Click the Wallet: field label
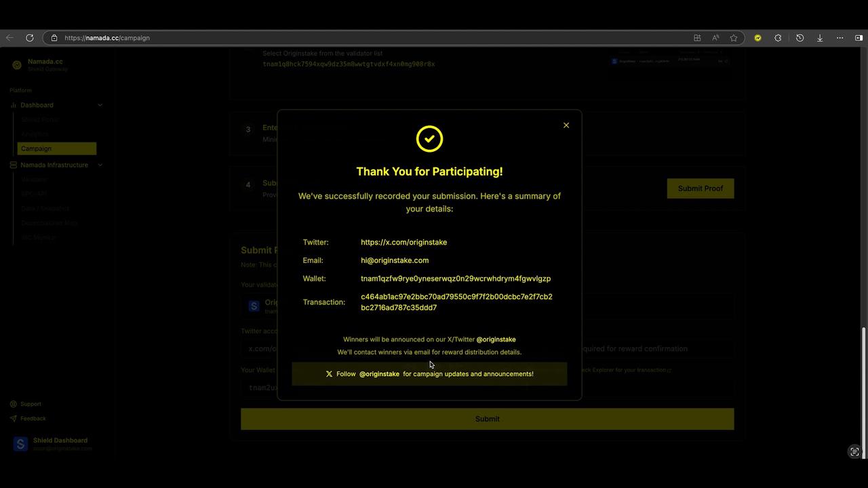This screenshot has height=488, width=868. tap(314, 279)
